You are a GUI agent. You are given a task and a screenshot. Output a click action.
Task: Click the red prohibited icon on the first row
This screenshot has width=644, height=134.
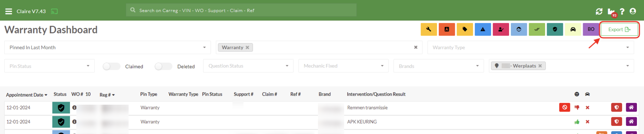[565, 107]
